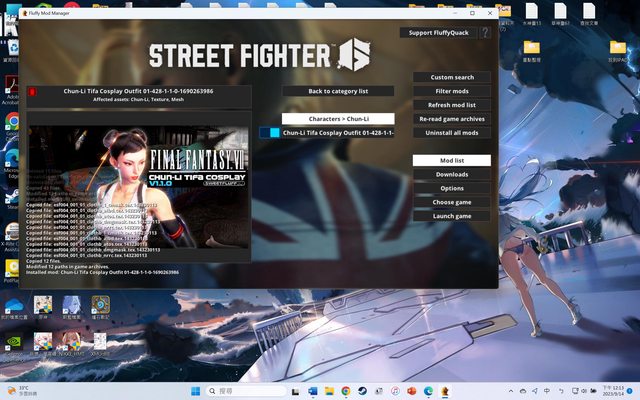640x400 pixels.
Task: Open the Mod list tab
Action: [451, 160]
